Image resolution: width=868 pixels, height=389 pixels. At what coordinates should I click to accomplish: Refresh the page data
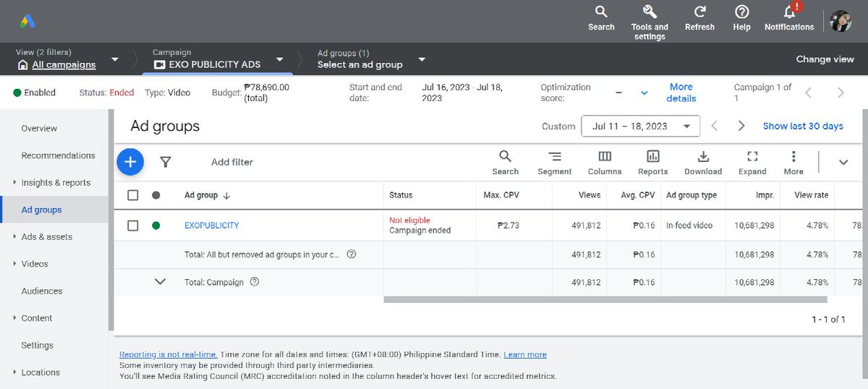tap(699, 20)
